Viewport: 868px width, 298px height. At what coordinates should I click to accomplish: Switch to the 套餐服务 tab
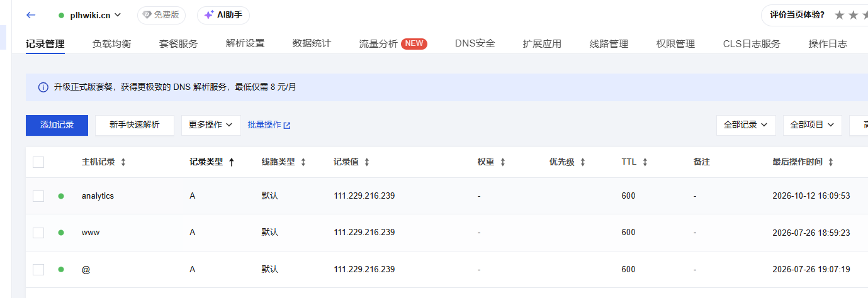[179, 44]
